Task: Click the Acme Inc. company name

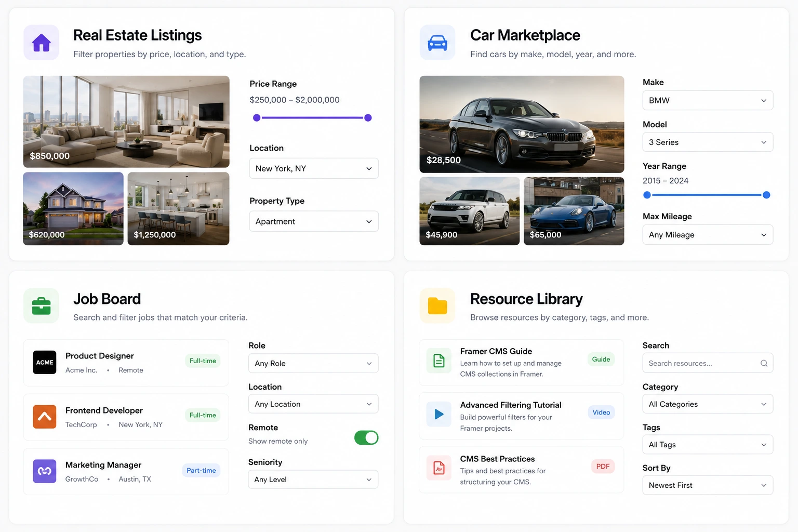Action: pyautogui.click(x=82, y=370)
